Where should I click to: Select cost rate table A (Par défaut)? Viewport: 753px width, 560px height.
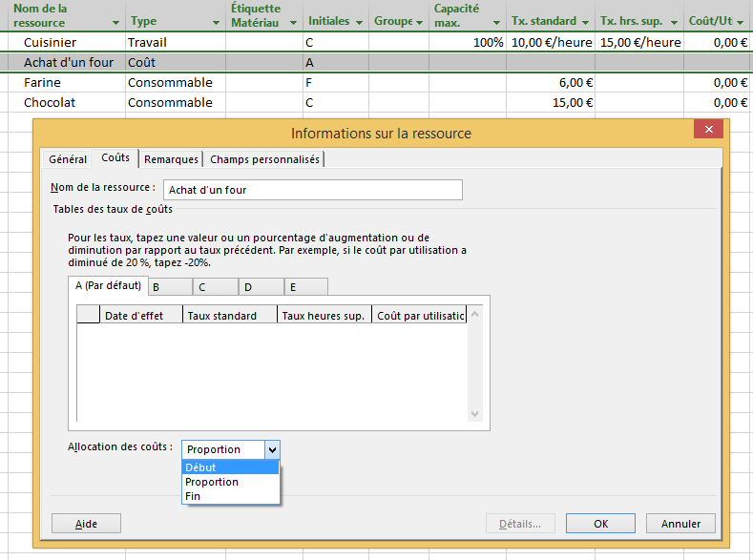point(108,286)
